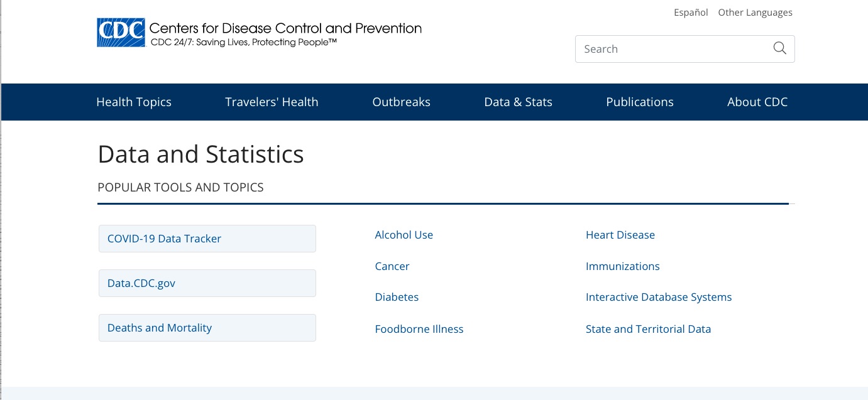Screen dimensions: 868x400
Task: View the Cancer statistics link
Action: (x=392, y=266)
